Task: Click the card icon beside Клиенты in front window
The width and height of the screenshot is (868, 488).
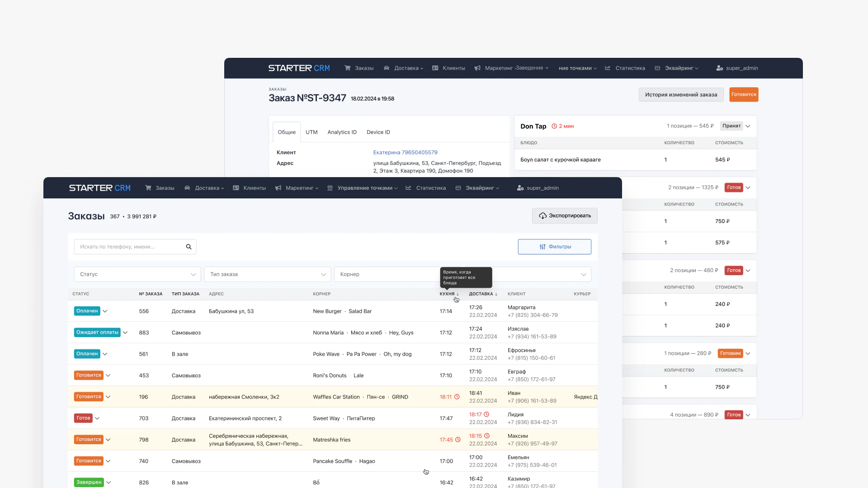Action: click(236, 188)
